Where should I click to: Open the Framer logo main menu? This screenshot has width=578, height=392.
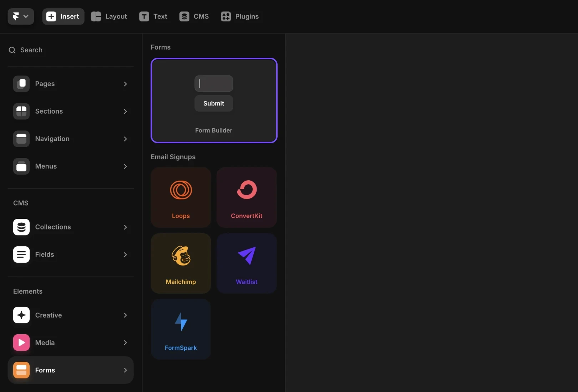tap(21, 16)
